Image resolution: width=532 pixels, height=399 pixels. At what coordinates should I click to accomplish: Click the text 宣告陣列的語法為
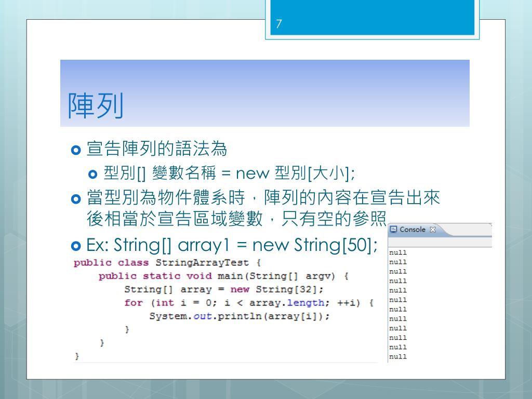pos(156,149)
